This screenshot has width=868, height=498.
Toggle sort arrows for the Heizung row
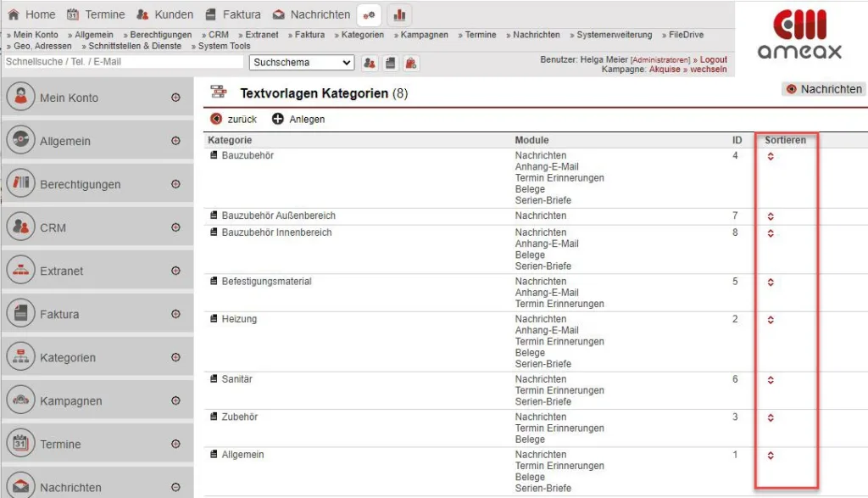coord(769,322)
